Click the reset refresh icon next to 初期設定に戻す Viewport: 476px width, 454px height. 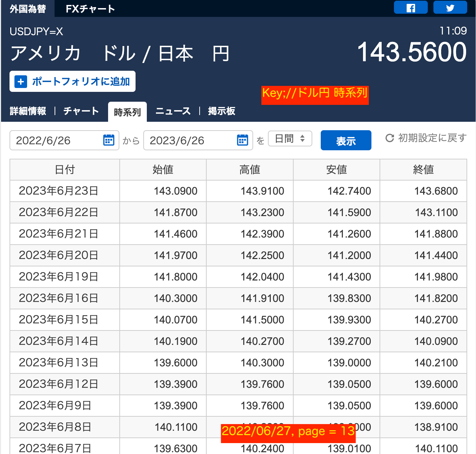[x=389, y=138]
